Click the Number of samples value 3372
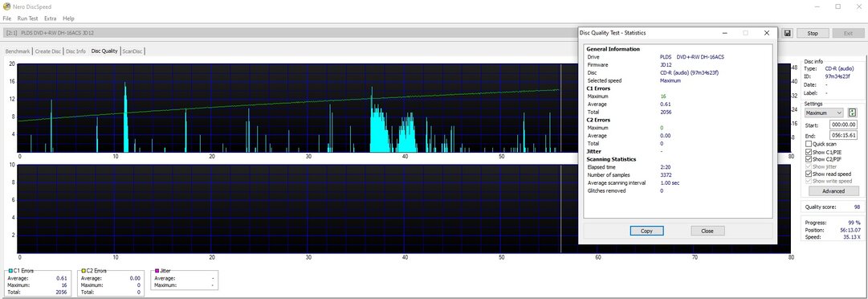 [x=666, y=175]
